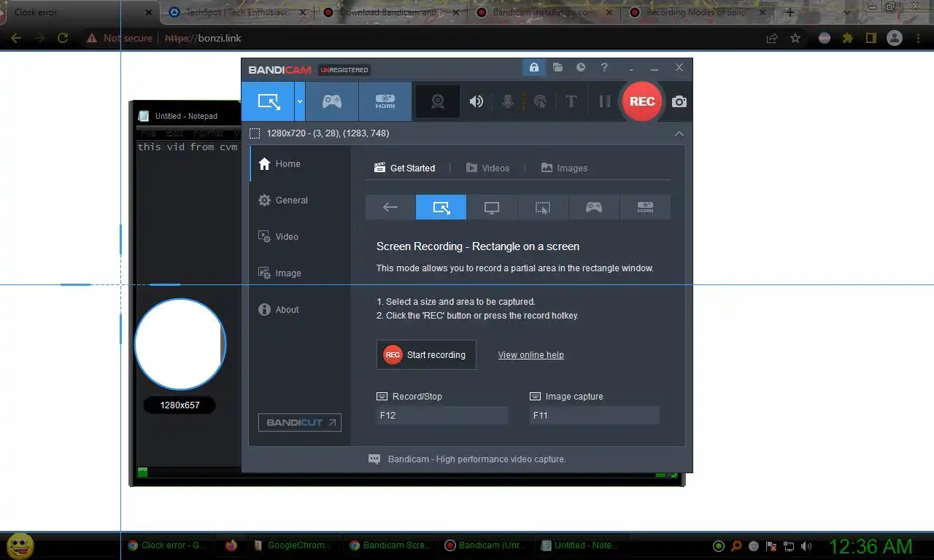Open the help question mark icon
Screen dimensions: 934x560
tap(604, 67)
